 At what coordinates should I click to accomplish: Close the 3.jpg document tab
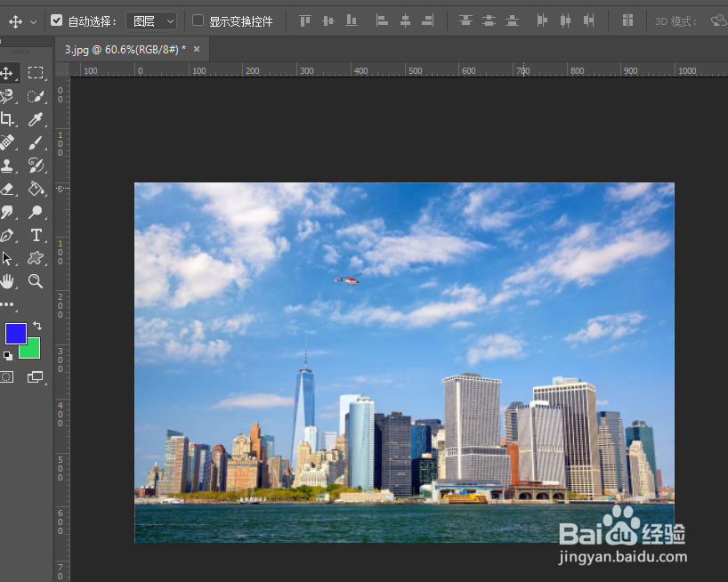197,49
